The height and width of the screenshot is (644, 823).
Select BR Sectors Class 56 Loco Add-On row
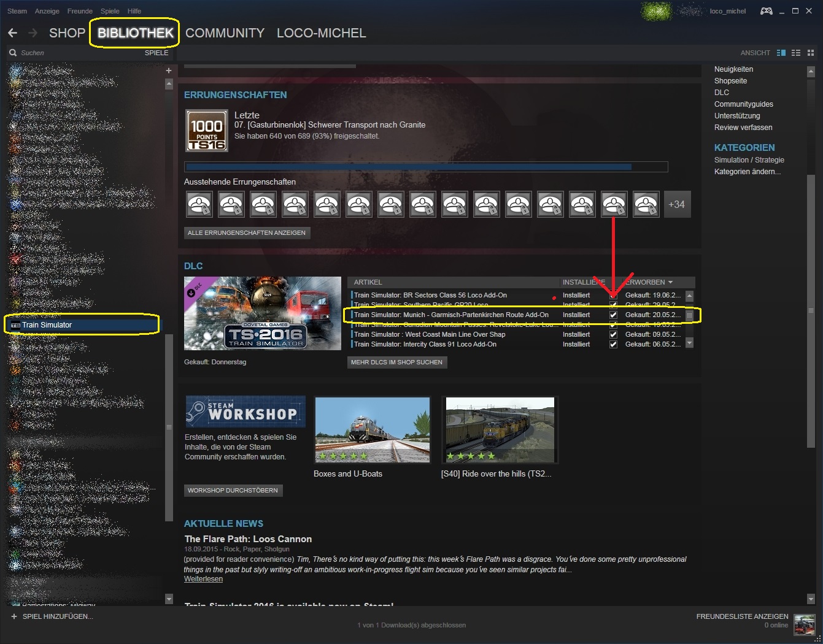coord(516,296)
